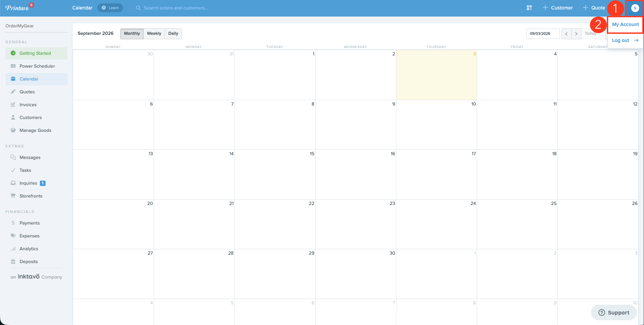
Task: Click the OrderMyGear account name
Action: click(x=20, y=26)
